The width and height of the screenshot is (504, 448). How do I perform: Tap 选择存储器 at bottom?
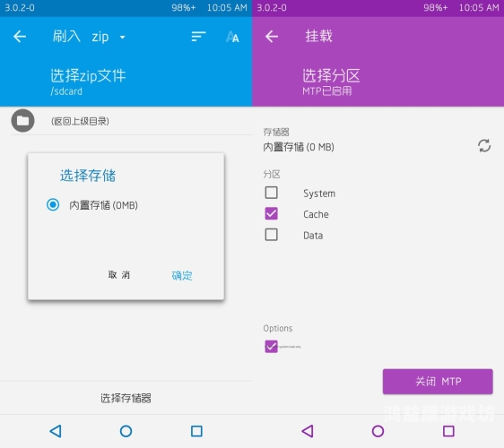(x=126, y=398)
